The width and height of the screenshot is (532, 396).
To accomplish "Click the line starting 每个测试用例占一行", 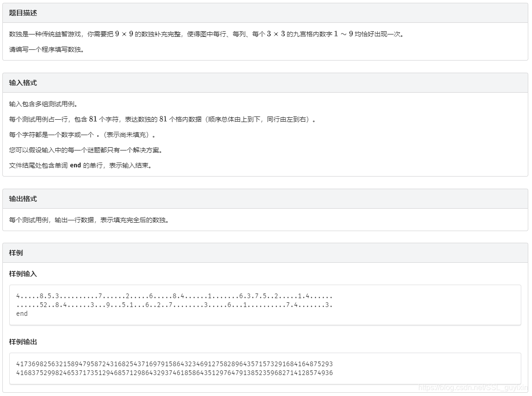I will pyautogui.click(x=162, y=119).
